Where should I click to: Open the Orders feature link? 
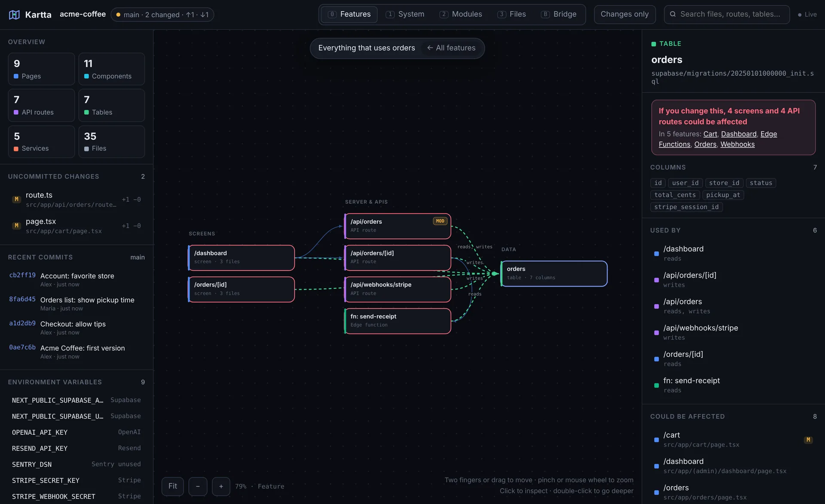(x=705, y=144)
